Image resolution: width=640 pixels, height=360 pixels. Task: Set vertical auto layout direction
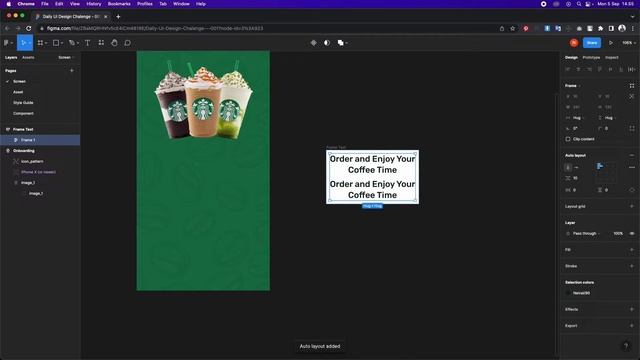pyautogui.click(x=568, y=167)
